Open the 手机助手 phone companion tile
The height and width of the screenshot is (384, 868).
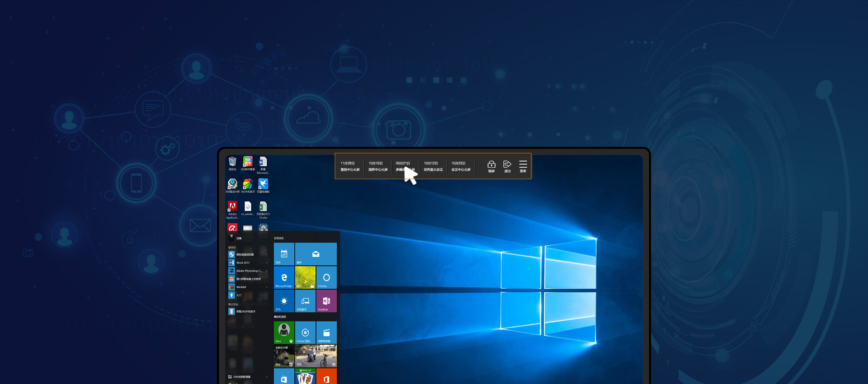click(x=305, y=301)
